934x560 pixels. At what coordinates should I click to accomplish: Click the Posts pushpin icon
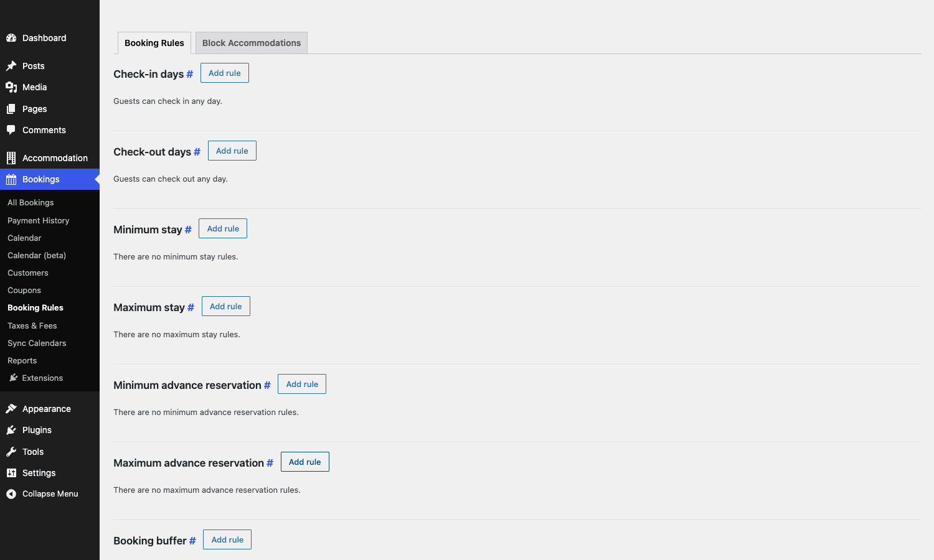coord(11,66)
